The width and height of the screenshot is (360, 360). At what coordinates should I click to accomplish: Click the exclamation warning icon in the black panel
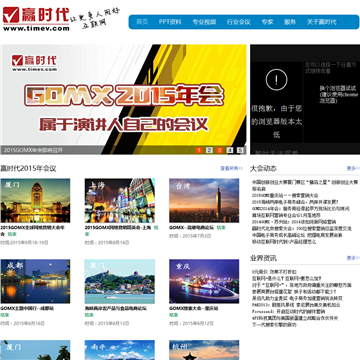(276, 80)
